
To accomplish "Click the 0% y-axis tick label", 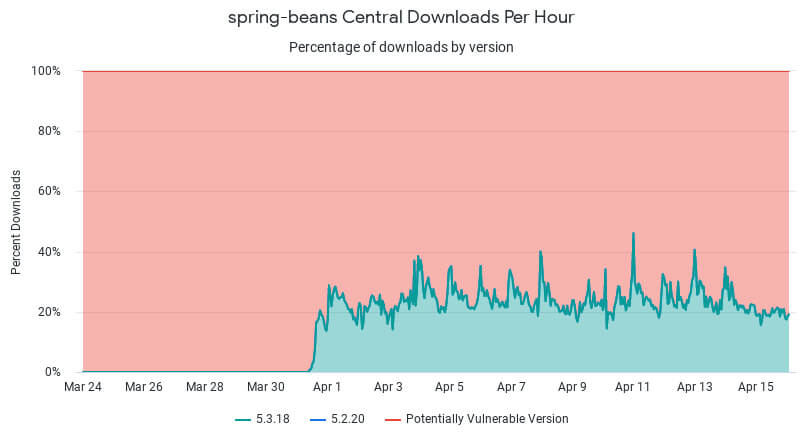I will click(52, 372).
